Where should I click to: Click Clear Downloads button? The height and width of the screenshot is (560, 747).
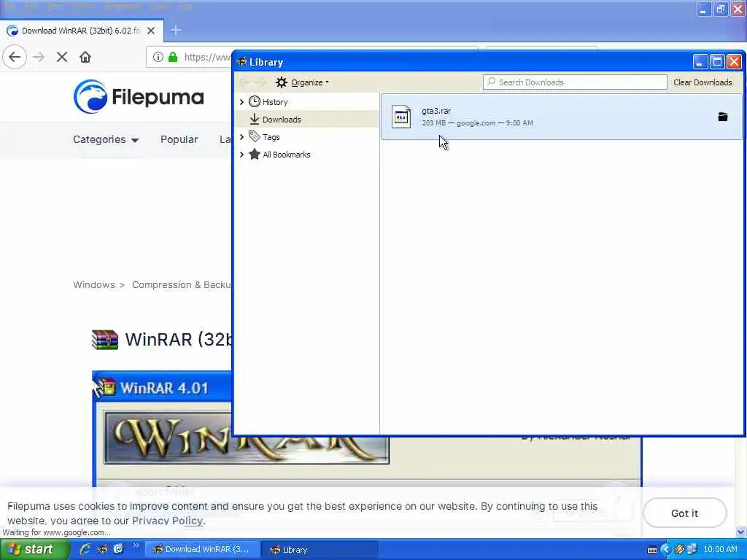point(703,82)
